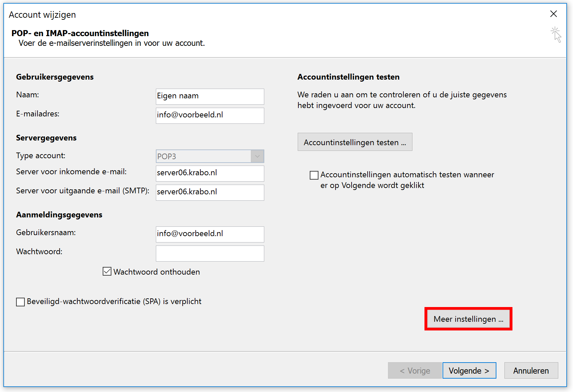Focus the E-mailadres input field
573x392 pixels.
(210, 115)
